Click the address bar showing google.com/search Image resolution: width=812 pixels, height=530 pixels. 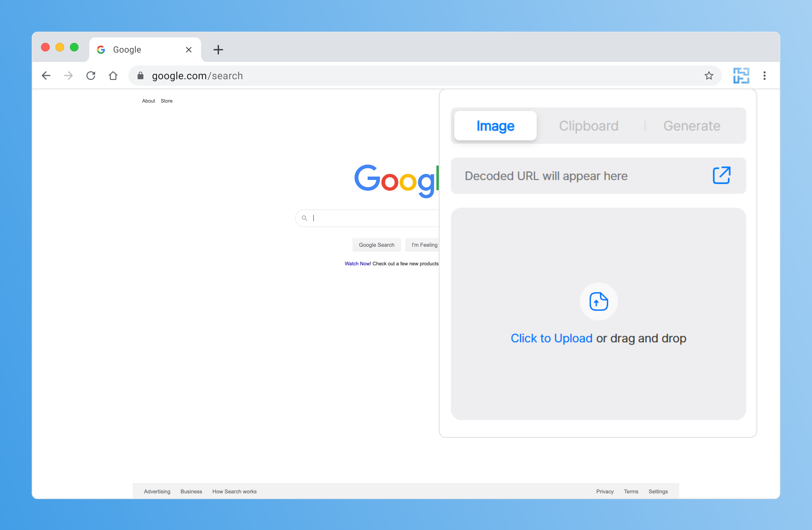425,75
